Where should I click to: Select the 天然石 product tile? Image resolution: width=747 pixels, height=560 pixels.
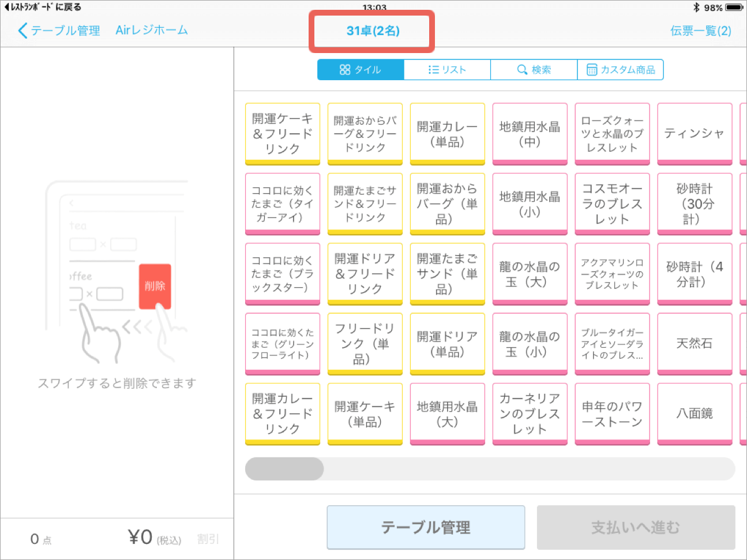[695, 344]
